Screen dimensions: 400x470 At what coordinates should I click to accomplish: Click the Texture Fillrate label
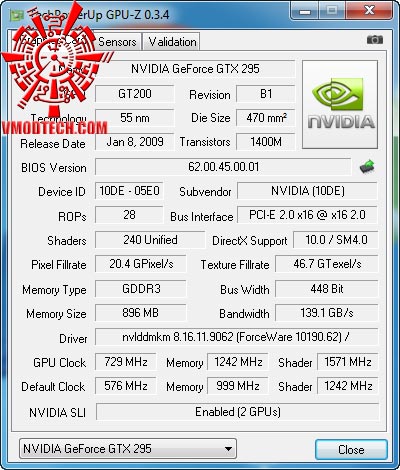pyautogui.click(x=235, y=265)
